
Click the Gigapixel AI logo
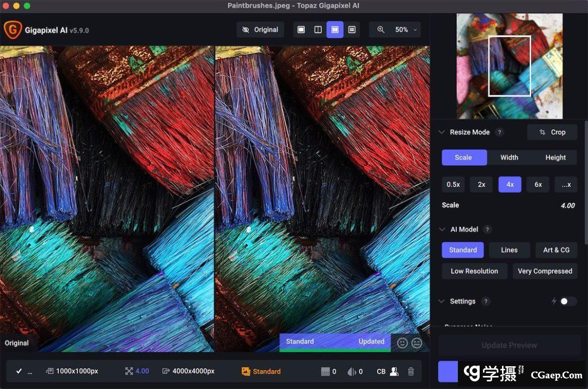(x=13, y=30)
